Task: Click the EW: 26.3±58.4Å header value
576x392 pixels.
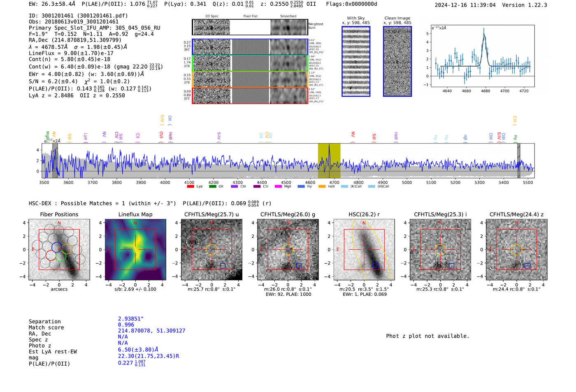Action: (52, 4)
